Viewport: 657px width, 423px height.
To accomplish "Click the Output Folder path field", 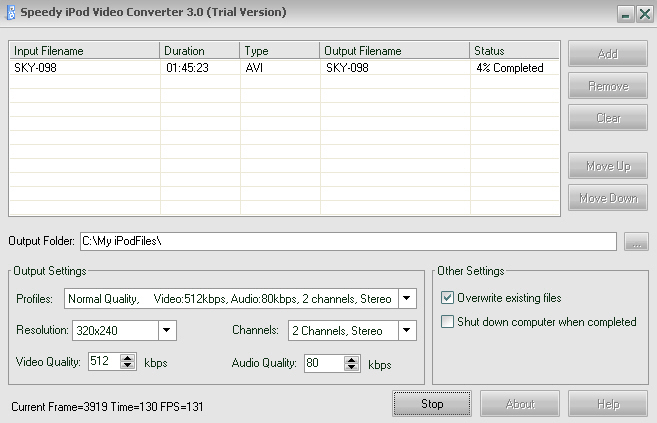I will 348,242.
